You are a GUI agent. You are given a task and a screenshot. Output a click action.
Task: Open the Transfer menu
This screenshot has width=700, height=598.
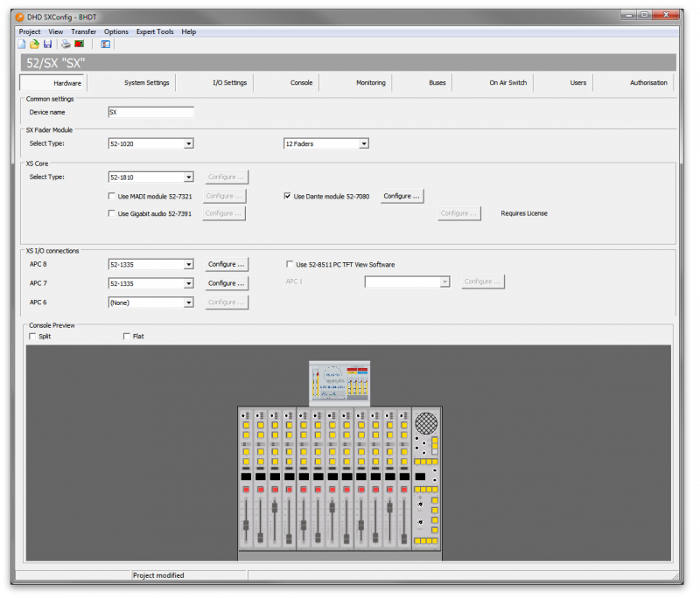pyautogui.click(x=83, y=31)
